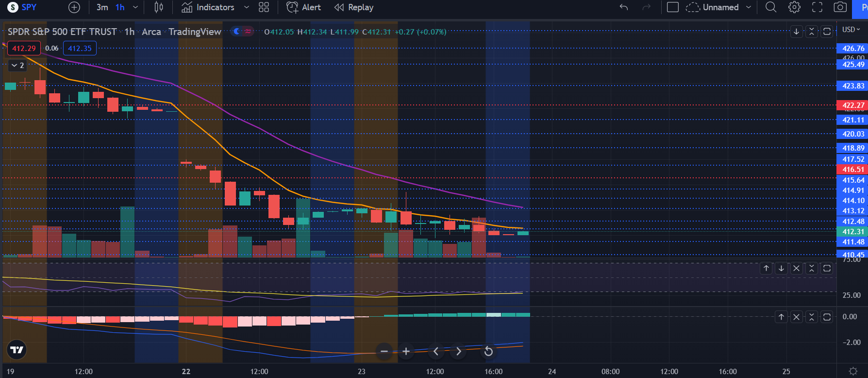868x378 pixels.
Task: Maximize the RSI pane
Action: (x=827, y=268)
